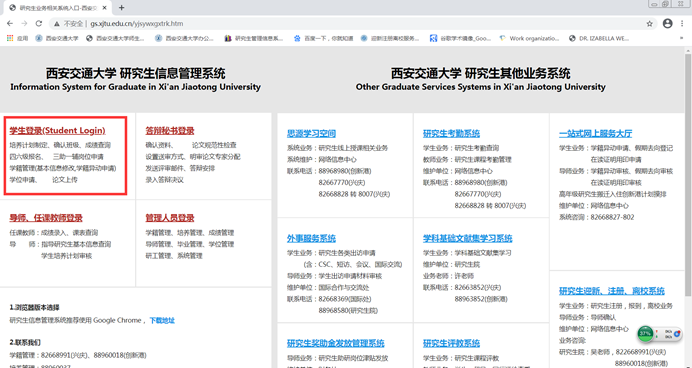The height and width of the screenshot is (368, 692).
Task: Bookmark this page with the star icon
Action: point(650,24)
